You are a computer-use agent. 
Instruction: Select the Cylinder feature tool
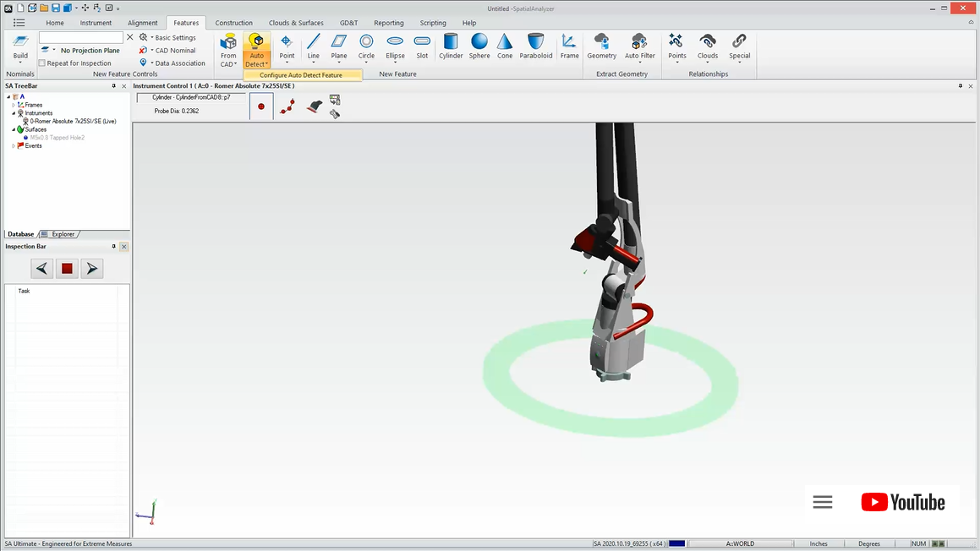point(451,46)
